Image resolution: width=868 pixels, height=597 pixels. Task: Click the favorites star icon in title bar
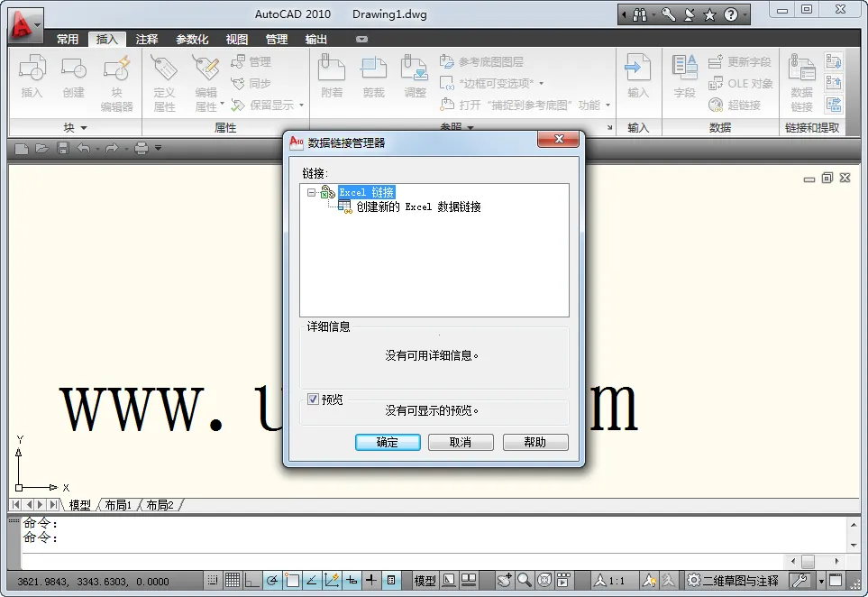[x=709, y=14]
